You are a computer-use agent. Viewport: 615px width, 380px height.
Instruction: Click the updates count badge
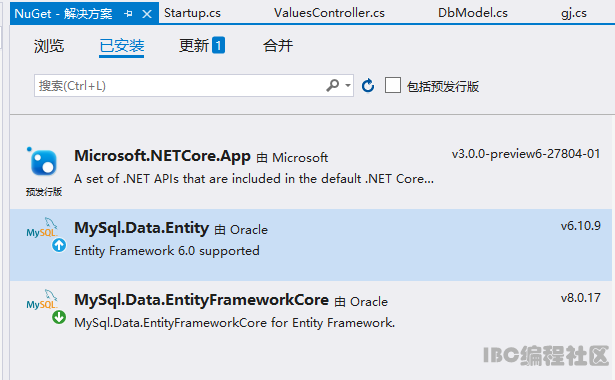pos(218,45)
